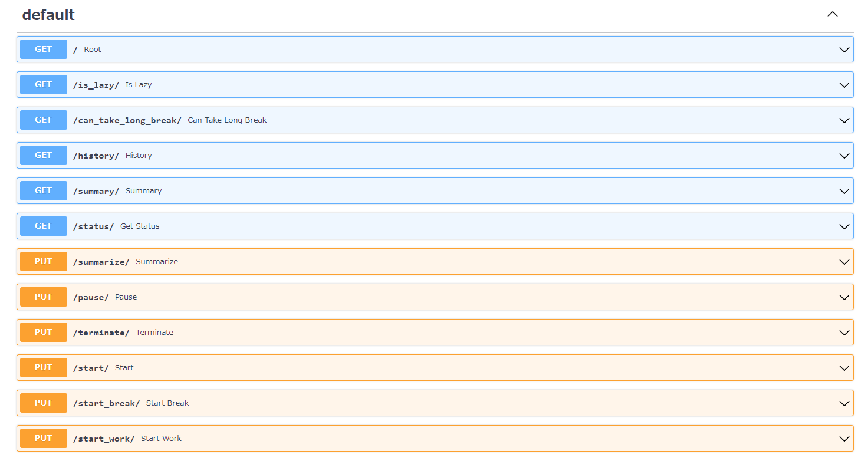
Task: Expand the Terminate row chevron
Action: click(x=844, y=333)
